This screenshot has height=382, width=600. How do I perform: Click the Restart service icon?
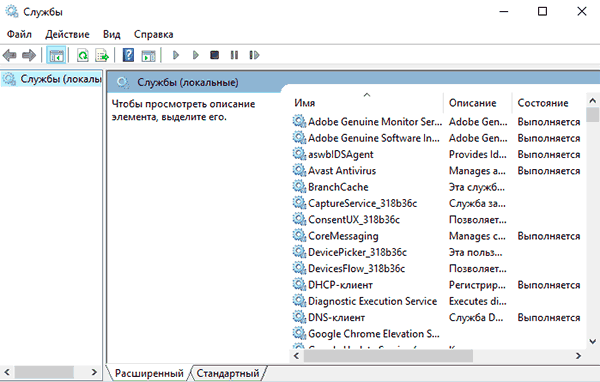[254, 55]
